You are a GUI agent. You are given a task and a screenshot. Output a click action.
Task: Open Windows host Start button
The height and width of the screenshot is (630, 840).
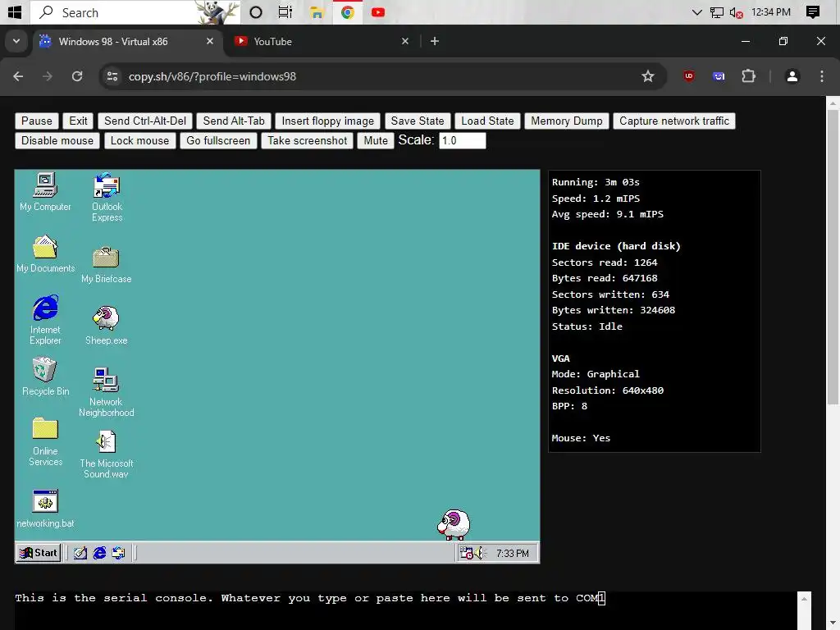tap(15, 12)
